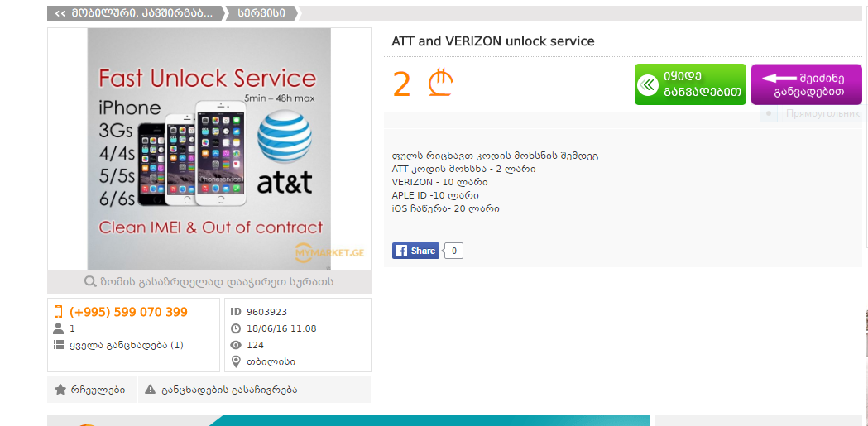Click the zoom hint bar under the picture

(209, 281)
